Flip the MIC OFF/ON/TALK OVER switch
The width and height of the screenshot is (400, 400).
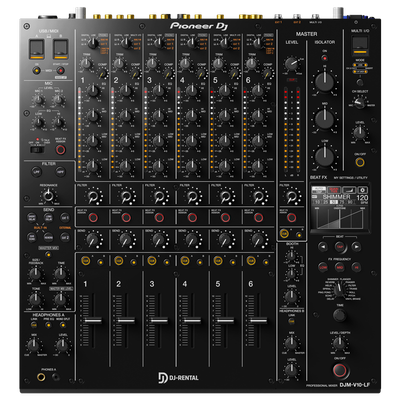coord(37,149)
